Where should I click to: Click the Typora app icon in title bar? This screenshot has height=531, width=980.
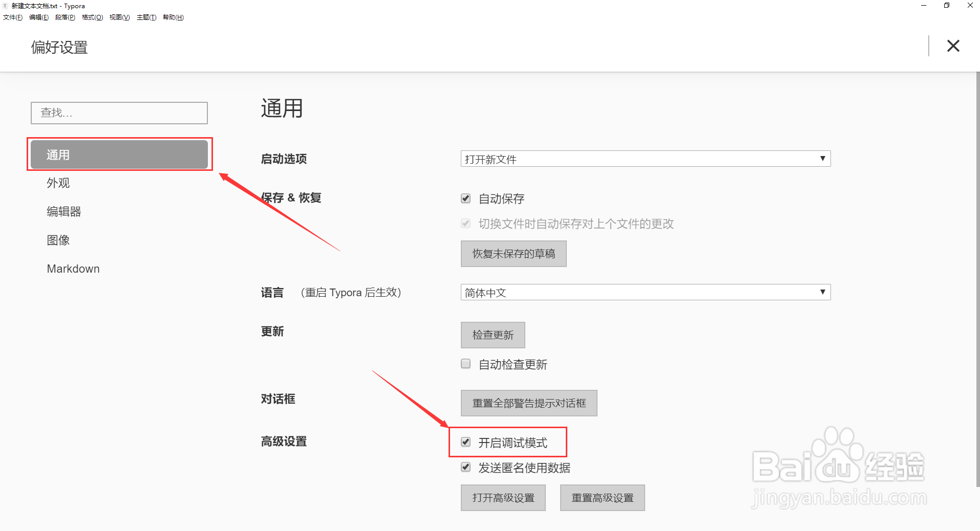coord(5,6)
